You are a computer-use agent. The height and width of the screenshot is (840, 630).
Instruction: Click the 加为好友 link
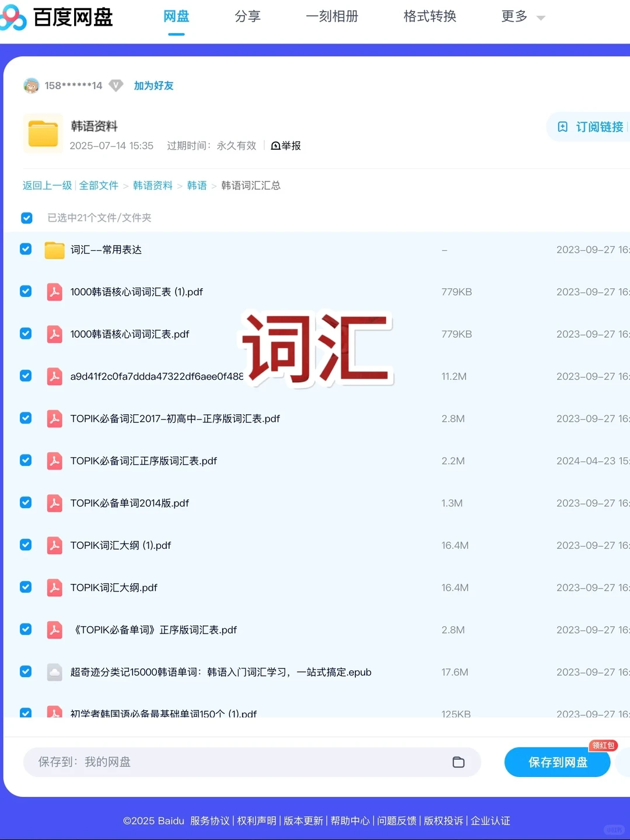(x=153, y=85)
